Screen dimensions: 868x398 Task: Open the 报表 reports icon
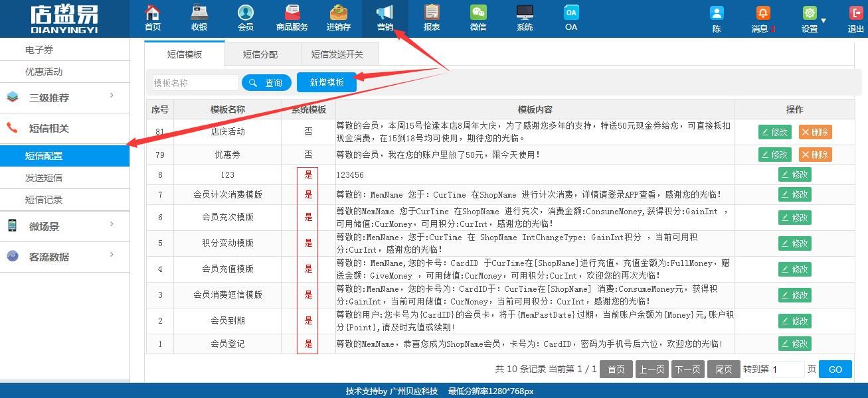[x=432, y=13]
